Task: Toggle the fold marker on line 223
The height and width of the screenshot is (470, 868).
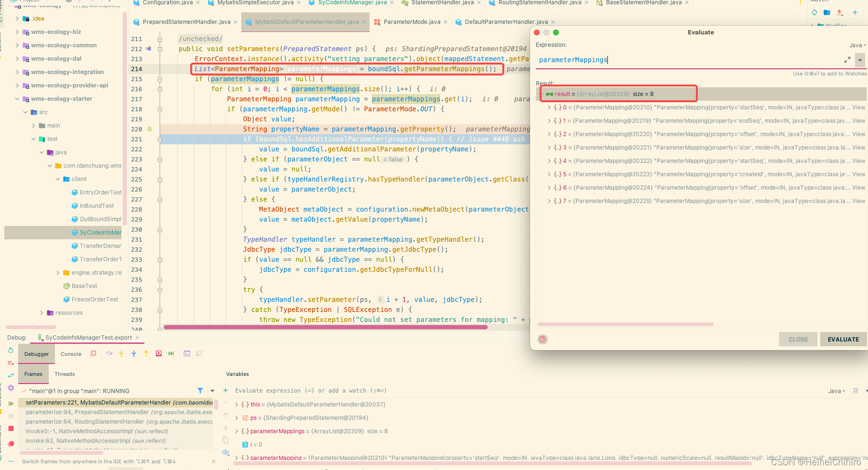Action: click(160, 159)
